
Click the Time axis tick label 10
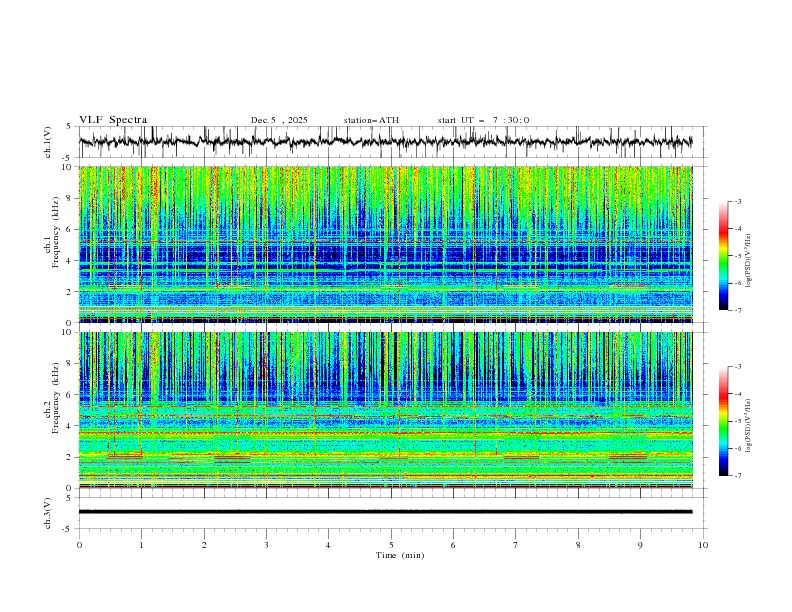[x=703, y=545]
